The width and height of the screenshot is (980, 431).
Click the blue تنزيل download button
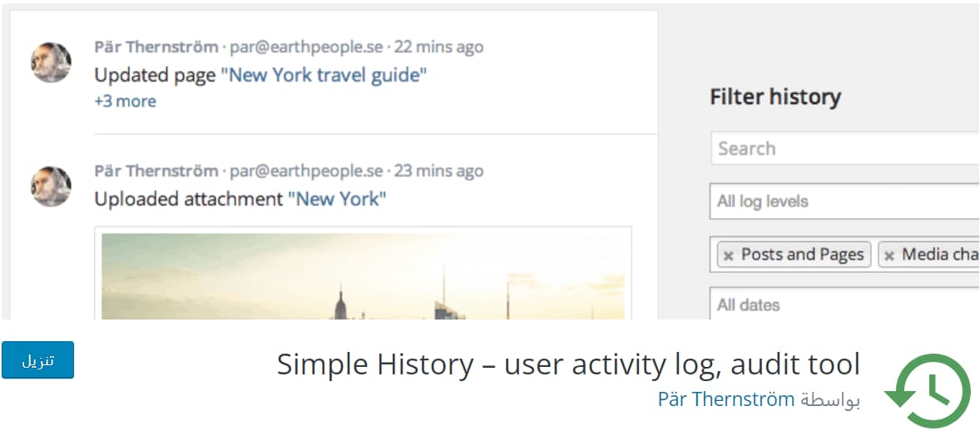[x=37, y=360]
